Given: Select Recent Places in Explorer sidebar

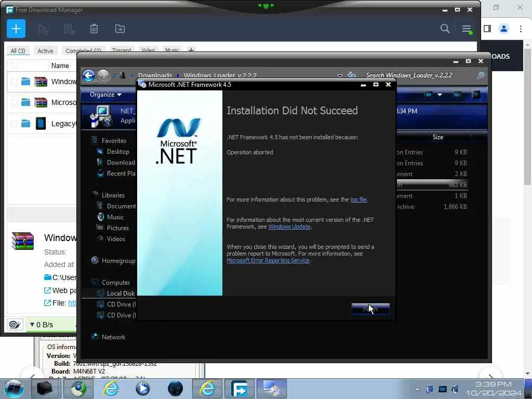Looking at the screenshot, I should click(116, 174).
